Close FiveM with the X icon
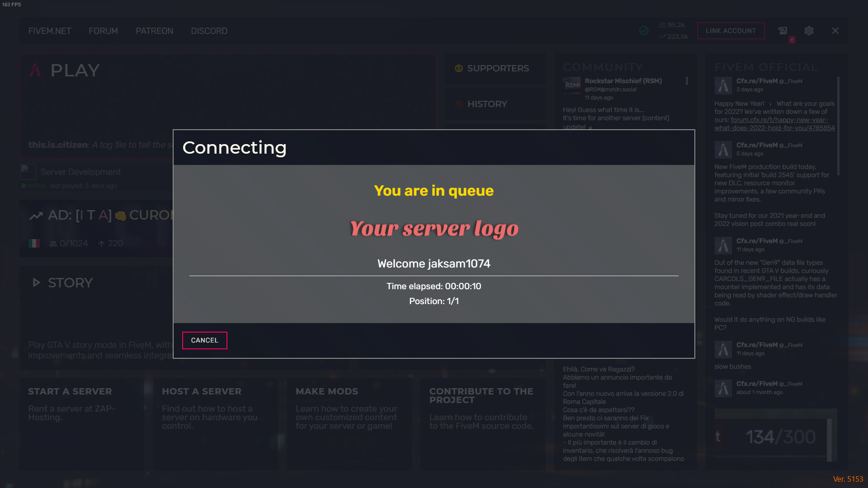 tap(835, 31)
